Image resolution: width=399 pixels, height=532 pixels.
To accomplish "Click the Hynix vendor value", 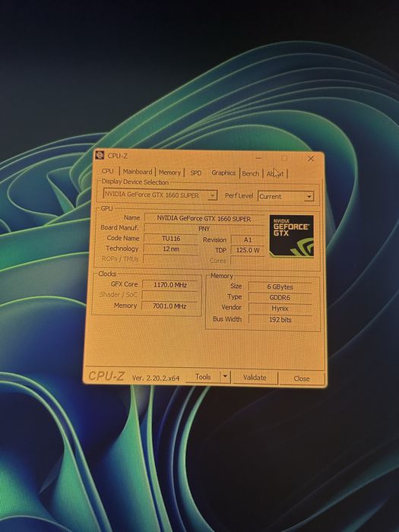I will point(280,309).
